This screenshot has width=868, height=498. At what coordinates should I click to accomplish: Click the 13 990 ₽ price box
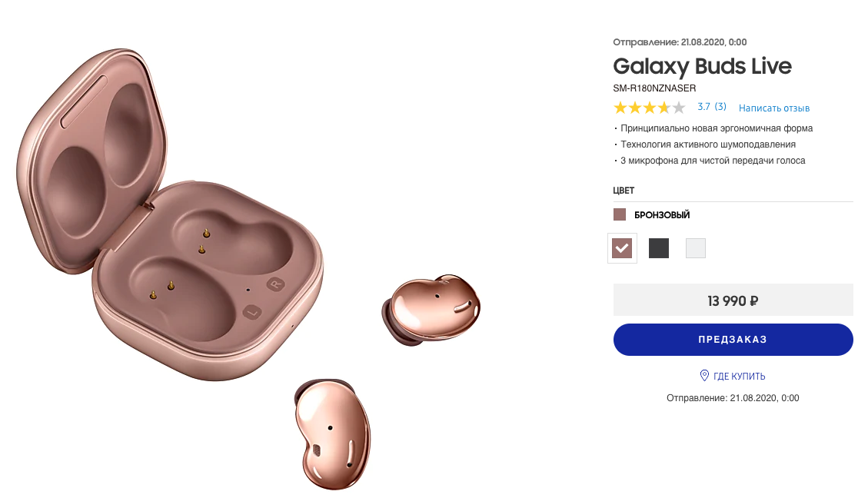click(x=733, y=300)
